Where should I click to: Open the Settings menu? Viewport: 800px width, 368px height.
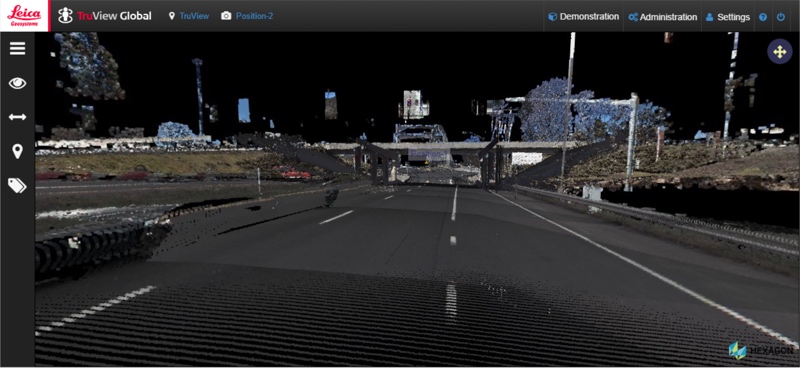(728, 17)
